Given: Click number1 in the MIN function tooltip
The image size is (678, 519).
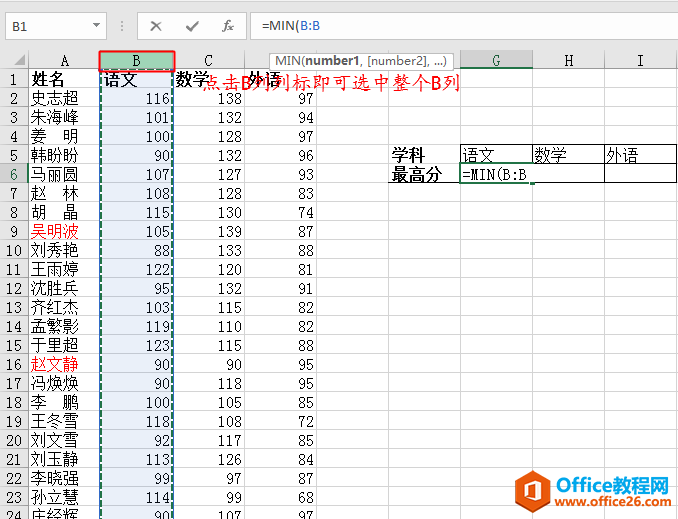Looking at the screenshot, I should tap(332, 61).
